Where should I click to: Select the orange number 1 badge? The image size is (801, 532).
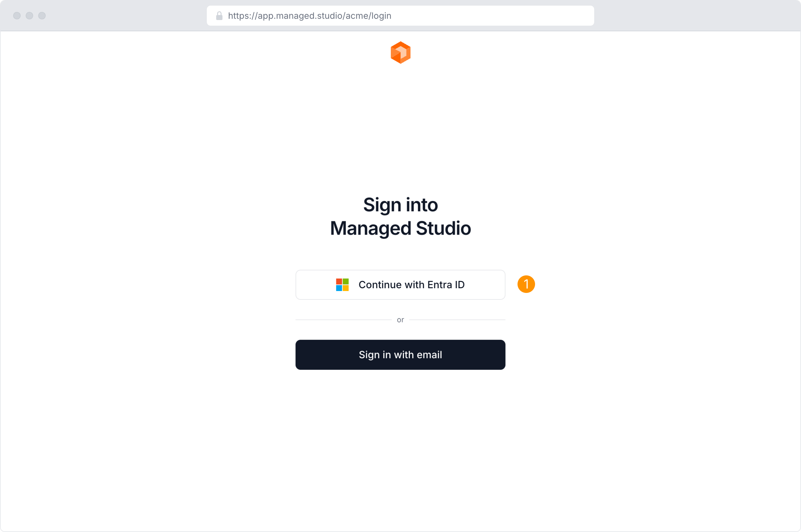(526, 284)
